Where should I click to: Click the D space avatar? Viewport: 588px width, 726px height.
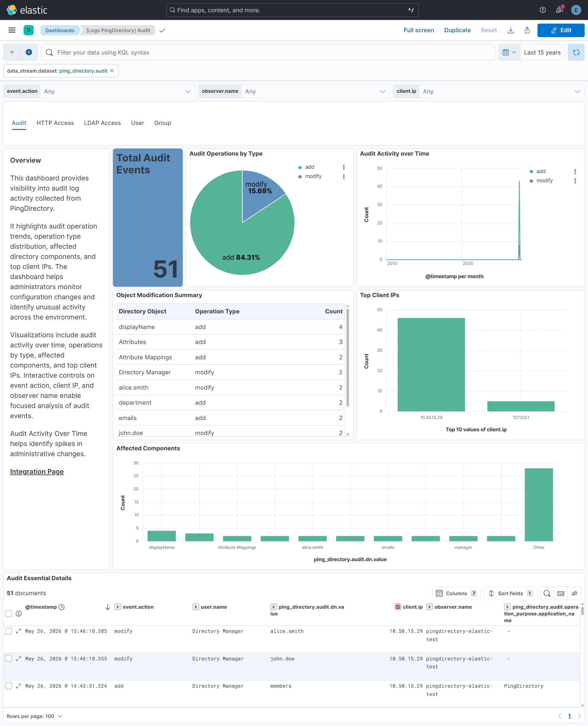(x=28, y=30)
